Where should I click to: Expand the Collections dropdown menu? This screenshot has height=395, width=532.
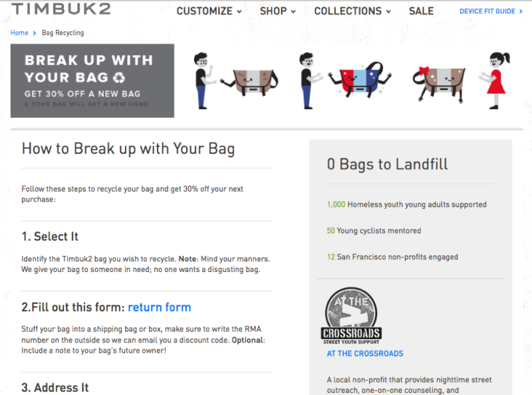click(x=352, y=11)
